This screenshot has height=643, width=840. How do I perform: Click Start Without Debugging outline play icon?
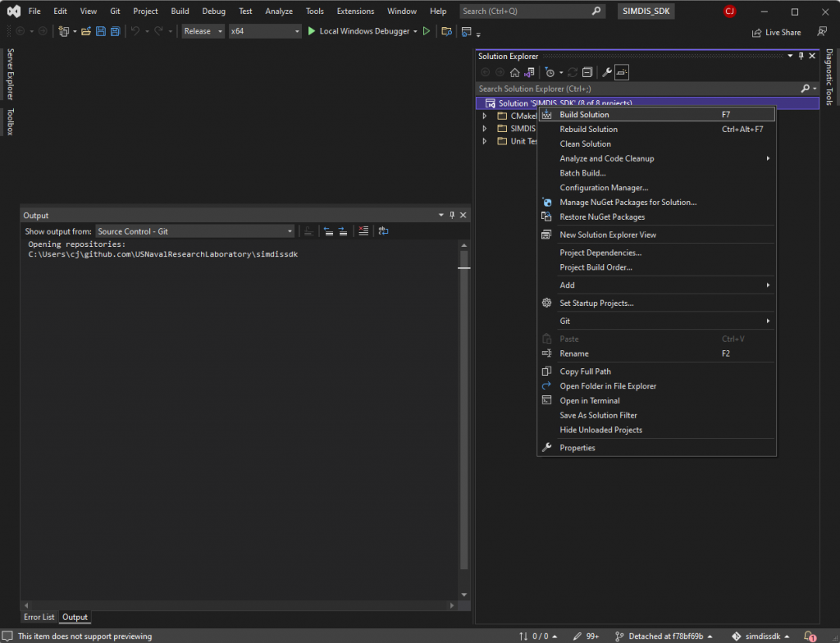pyautogui.click(x=427, y=32)
